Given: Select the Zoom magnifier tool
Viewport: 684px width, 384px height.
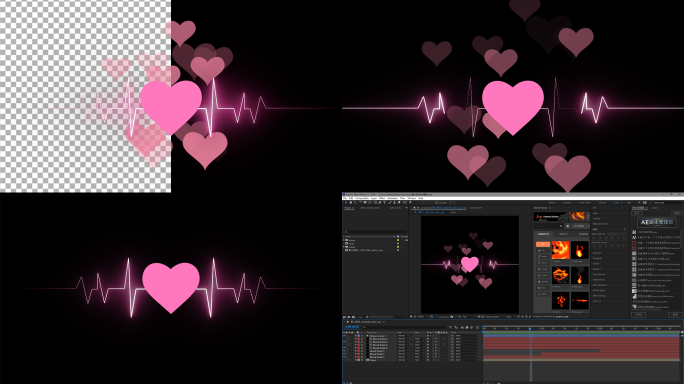Looking at the screenshot, I should 356,202.
